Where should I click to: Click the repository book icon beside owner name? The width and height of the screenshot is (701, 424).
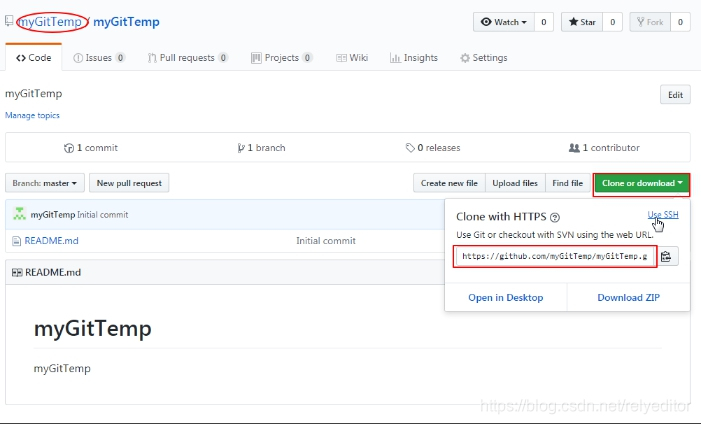tap(9, 21)
